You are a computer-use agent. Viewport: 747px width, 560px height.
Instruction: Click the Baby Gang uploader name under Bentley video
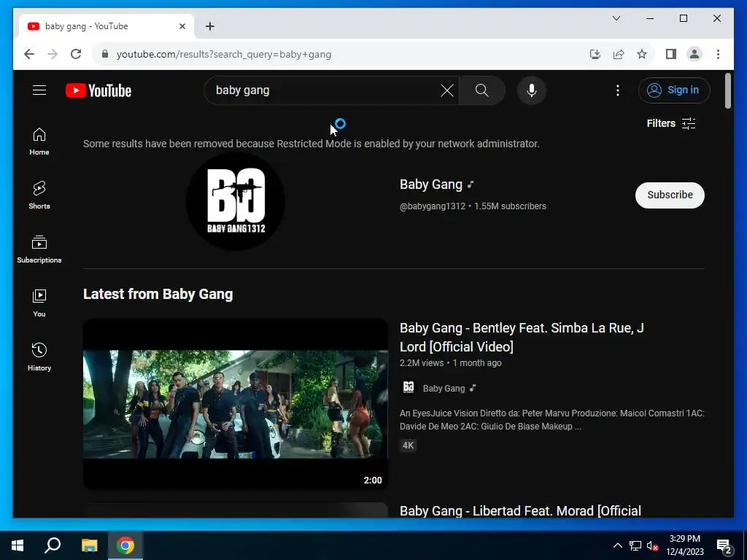(x=444, y=388)
